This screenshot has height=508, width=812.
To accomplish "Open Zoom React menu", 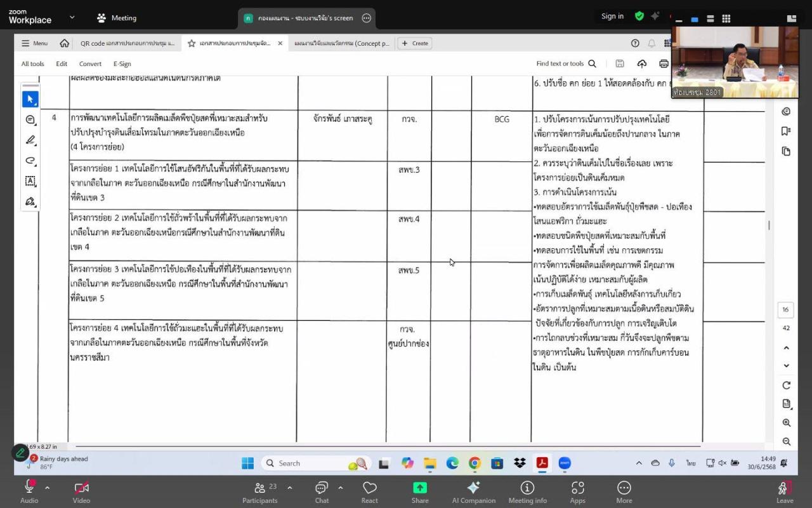I will tap(370, 491).
